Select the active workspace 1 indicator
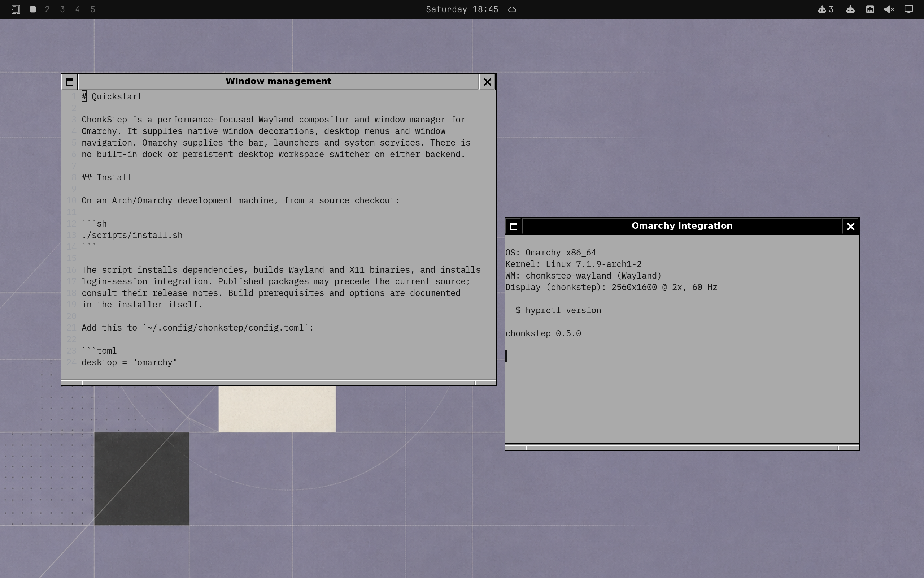Viewport: 924px width, 578px height. coord(33,9)
